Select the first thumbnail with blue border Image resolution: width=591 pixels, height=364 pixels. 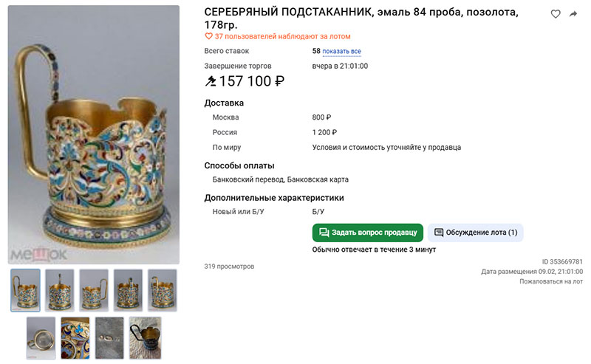[25, 290]
